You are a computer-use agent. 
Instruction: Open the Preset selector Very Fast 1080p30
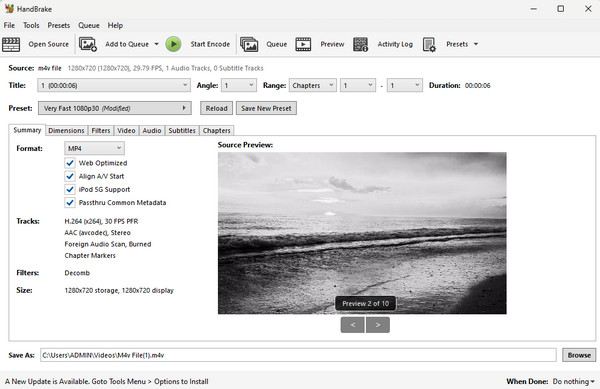[114, 108]
